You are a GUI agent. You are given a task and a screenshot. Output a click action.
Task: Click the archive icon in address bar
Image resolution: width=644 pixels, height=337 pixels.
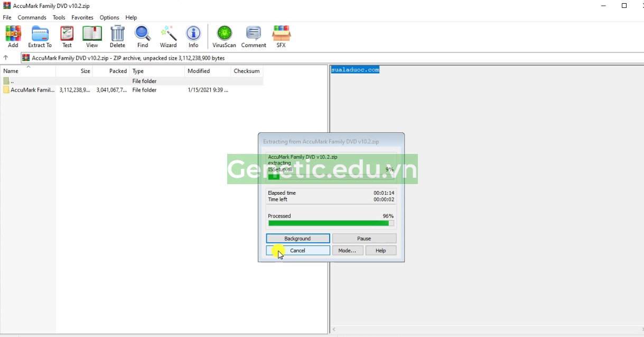26,58
